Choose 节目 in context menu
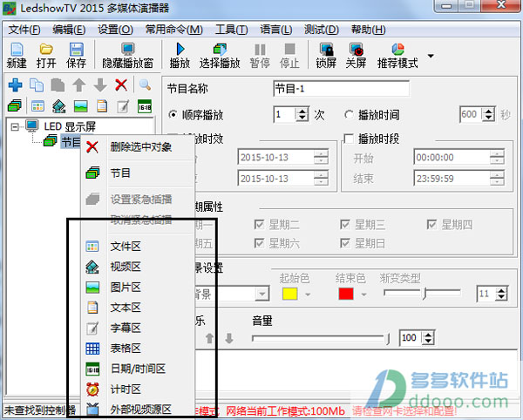523x420 pixels. (x=138, y=173)
